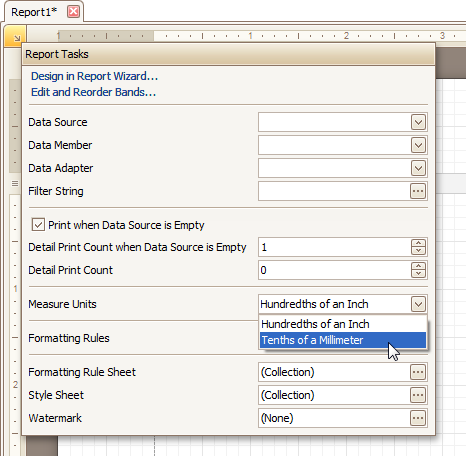The width and height of the screenshot is (466, 456).
Task: Open the Style Sheet collection editor button
Action: click(418, 395)
